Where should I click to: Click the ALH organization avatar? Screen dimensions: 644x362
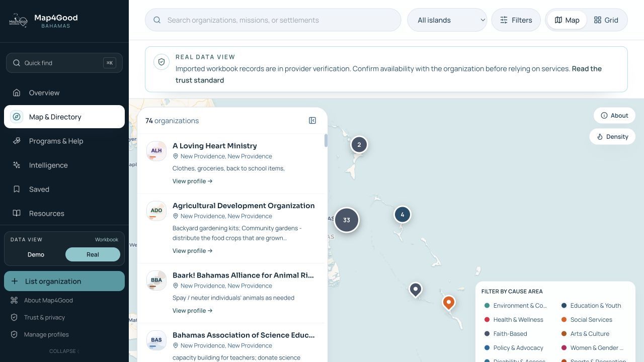(x=156, y=151)
